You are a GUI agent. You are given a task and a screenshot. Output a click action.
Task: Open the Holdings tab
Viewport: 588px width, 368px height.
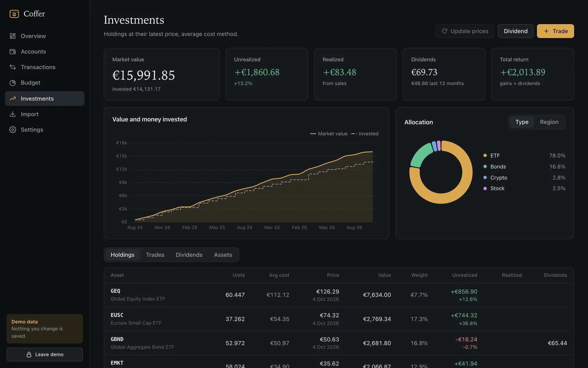(123, 255)
